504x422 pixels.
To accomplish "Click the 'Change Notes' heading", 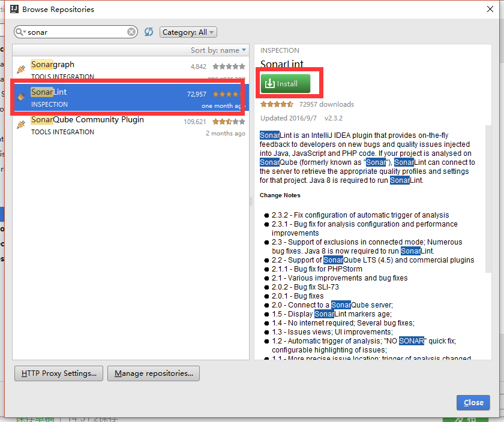I will 280,195.
